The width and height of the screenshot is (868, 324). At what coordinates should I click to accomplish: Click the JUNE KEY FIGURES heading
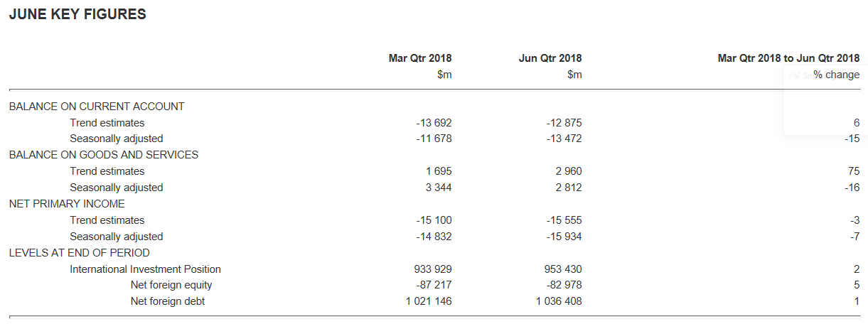click(77, 14)
